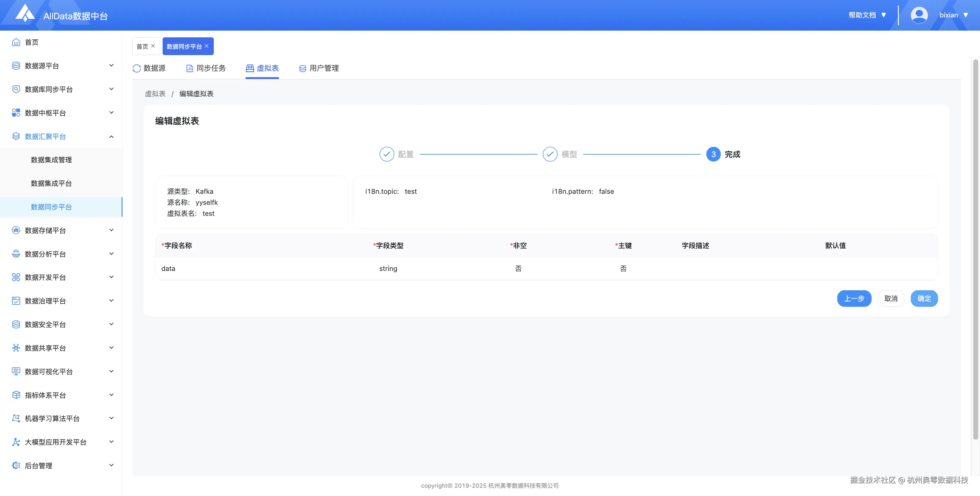Click the 上一步 previous step button
The width and height of the screenshot is (980, 496).
pyautogui.click(x=854, y=299)
